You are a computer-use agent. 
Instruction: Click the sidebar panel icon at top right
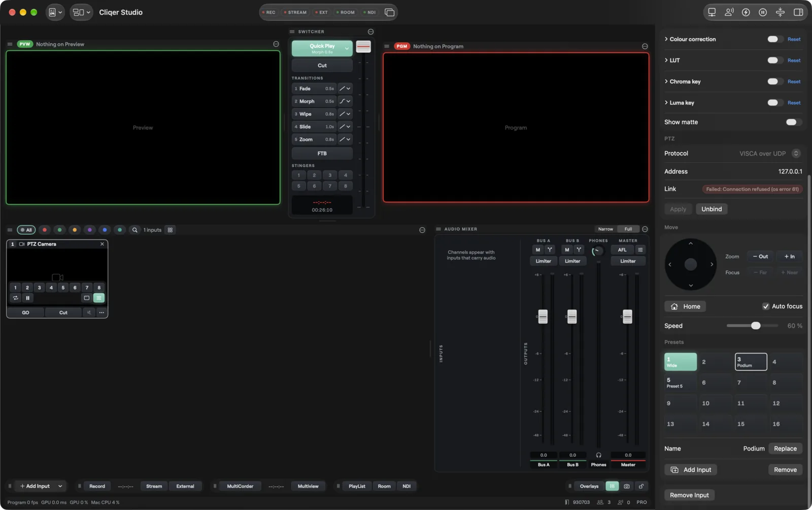(798, 12)
